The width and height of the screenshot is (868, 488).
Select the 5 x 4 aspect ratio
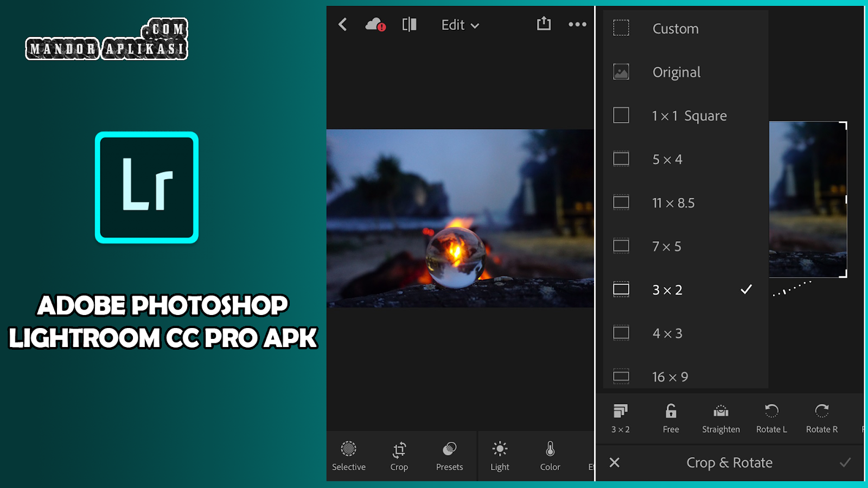(686, 159)
